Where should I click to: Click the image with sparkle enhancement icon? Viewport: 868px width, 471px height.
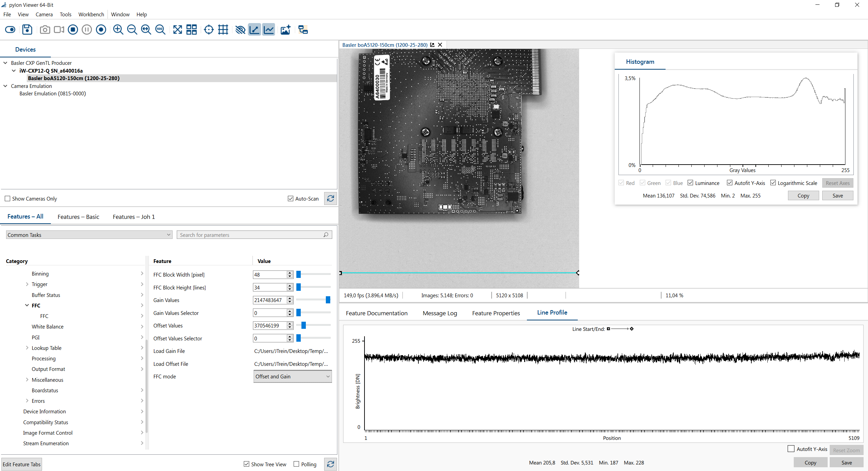285,30
